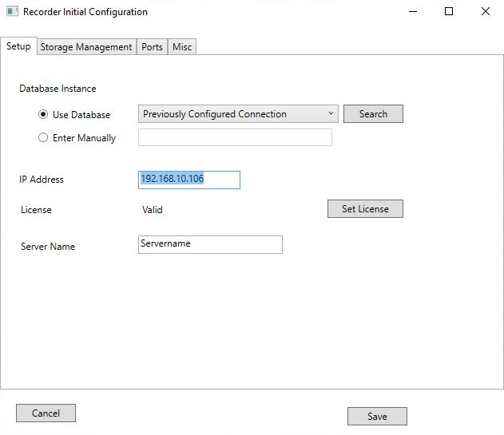The image size is (504, 435).
Task: Click the Recorder app icon in title bar
Action: (x=12, y=12)
